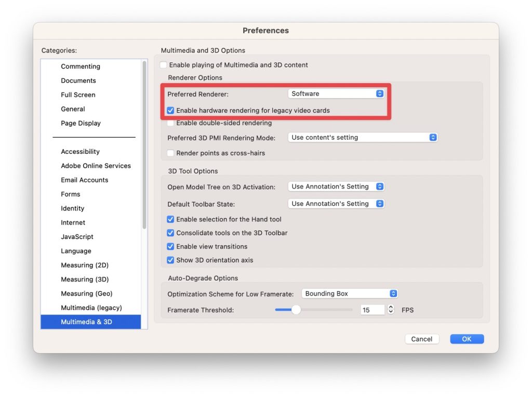Disable selection for the Hand tool
This screenshot has width=532, height=397.
point(171,219)
